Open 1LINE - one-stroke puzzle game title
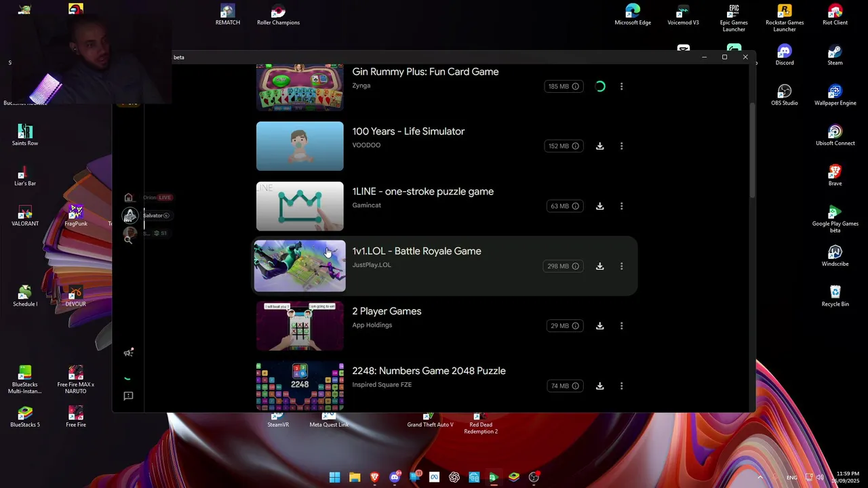Screen dimensions: 868x488 click(x=422, y=192)
